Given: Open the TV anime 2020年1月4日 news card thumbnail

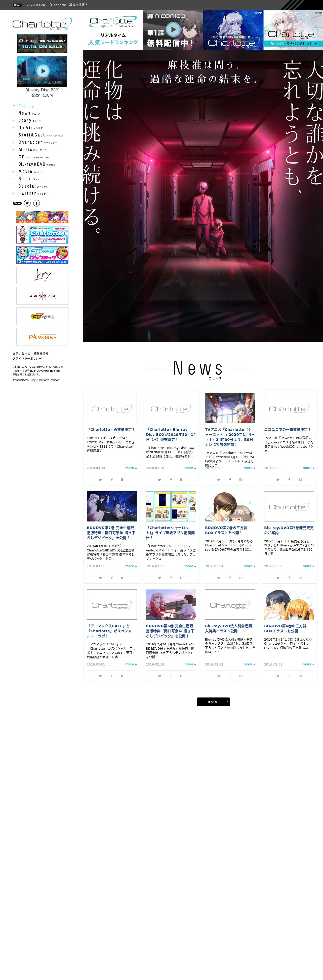Looking at the screenshot, I should (x=230, y=408).
